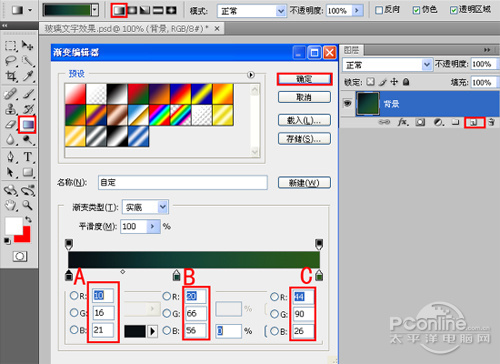Toggle the 反向 reverse checkbox
This screenshot has width=500, height=364.
click(x=379, y=10)
